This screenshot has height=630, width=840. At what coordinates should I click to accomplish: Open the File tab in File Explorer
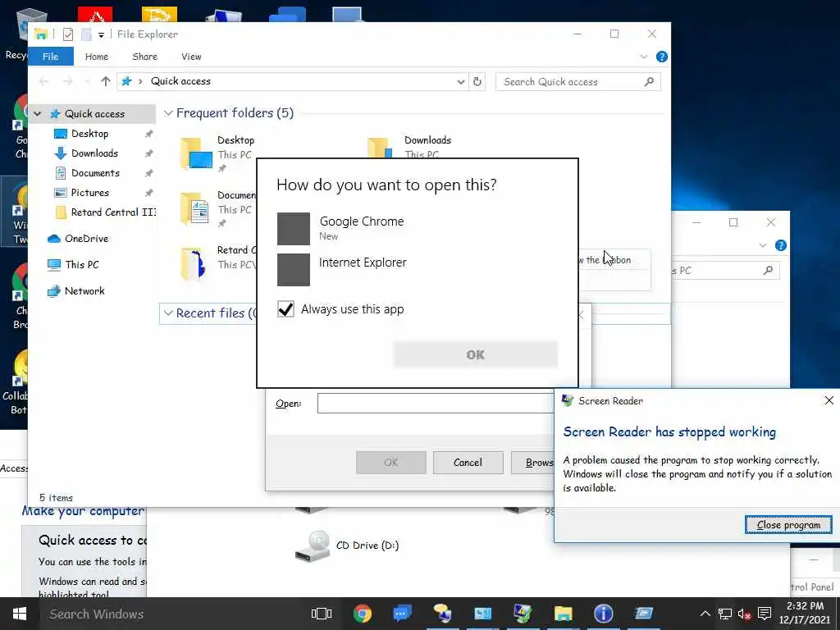[x=50, y=57]
